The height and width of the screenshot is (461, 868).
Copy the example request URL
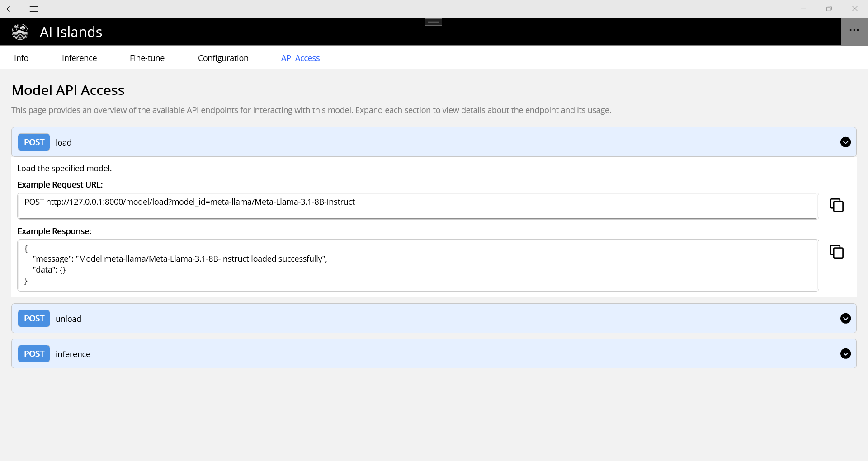point(837,205)
